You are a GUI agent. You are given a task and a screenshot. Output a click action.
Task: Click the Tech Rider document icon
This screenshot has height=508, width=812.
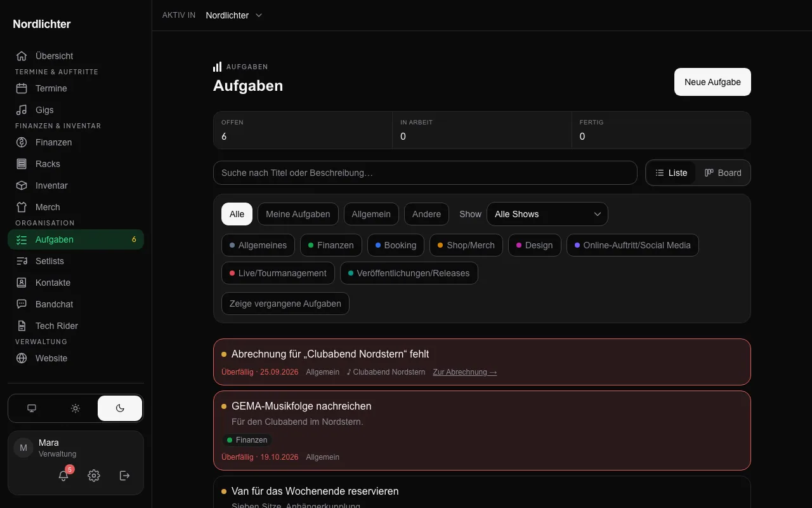click(x=22, y=326)
